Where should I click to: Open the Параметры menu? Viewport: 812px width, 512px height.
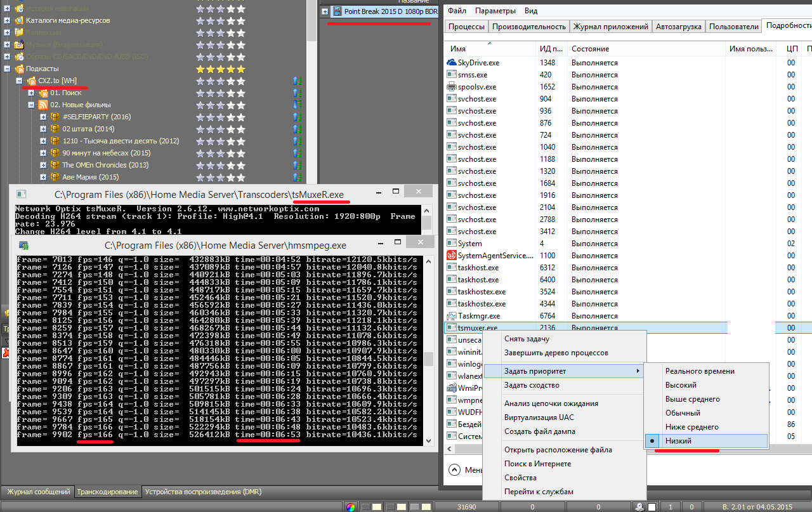tap(495, 11)
